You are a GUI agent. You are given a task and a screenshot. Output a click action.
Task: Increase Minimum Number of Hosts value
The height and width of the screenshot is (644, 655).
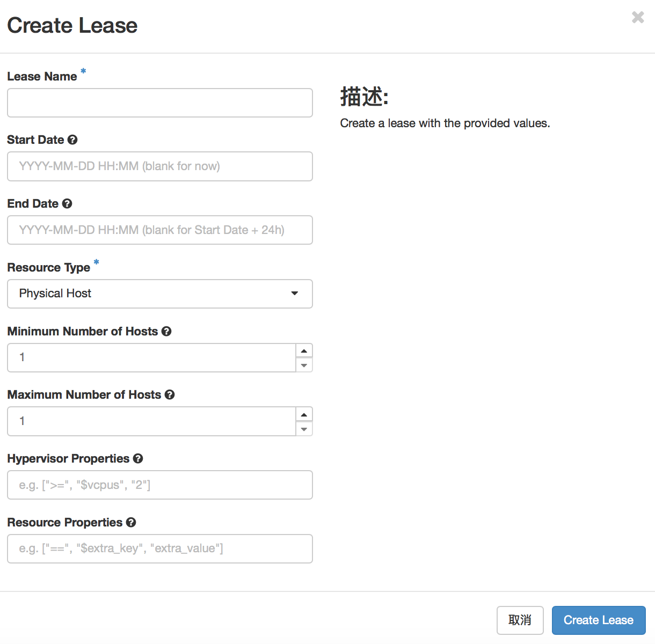click(304, 351)
